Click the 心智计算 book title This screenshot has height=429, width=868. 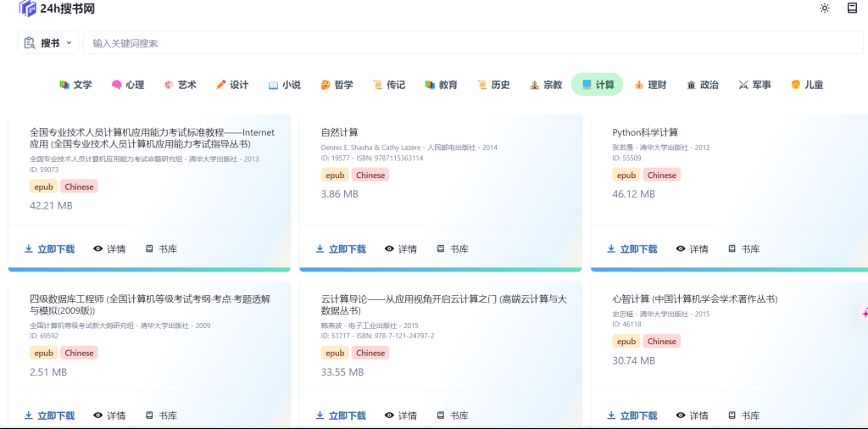[x=695, y=299]
